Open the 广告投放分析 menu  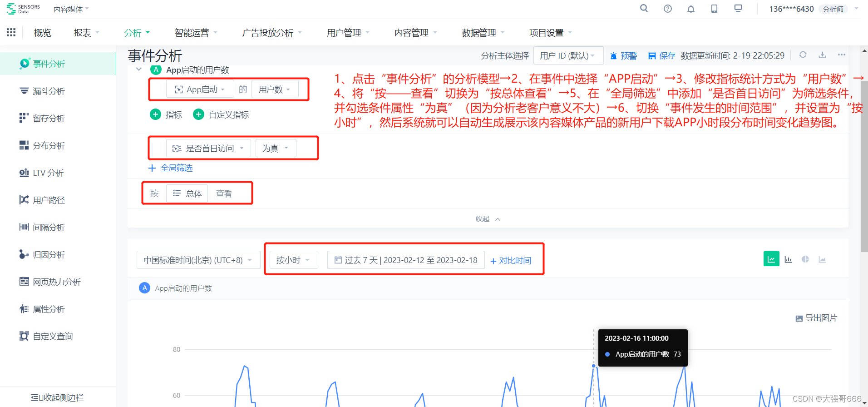(x=272, y=33)
